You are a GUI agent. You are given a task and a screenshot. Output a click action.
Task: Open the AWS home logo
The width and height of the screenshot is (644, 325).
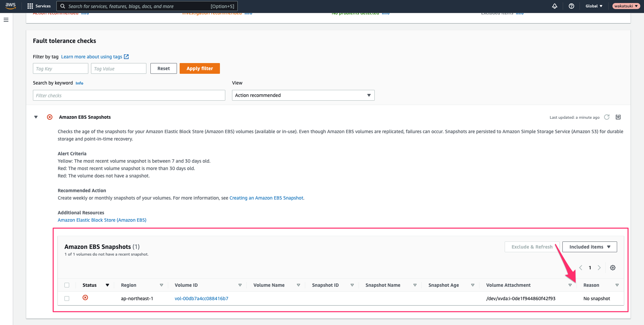pos(10,6)
